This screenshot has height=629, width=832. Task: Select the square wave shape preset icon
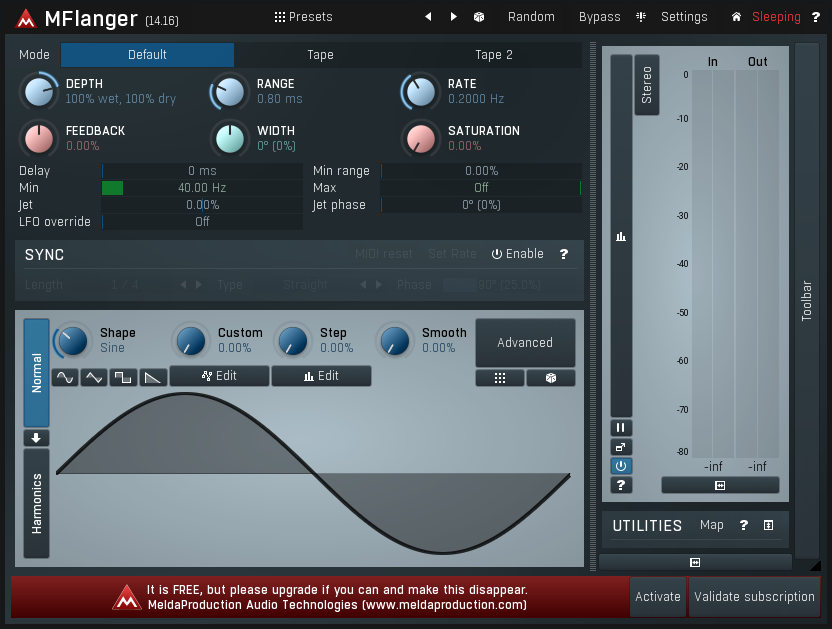[x=123, y=378]
